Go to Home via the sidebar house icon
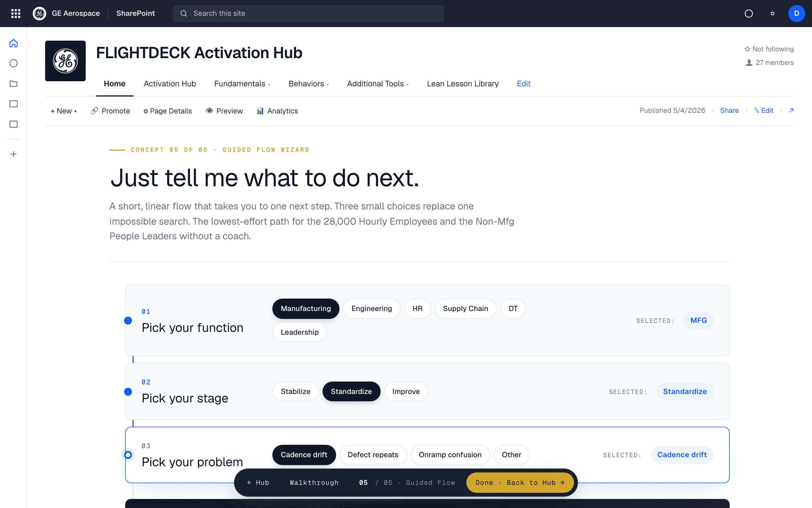The image size is (812, 508). click(14, 43)
